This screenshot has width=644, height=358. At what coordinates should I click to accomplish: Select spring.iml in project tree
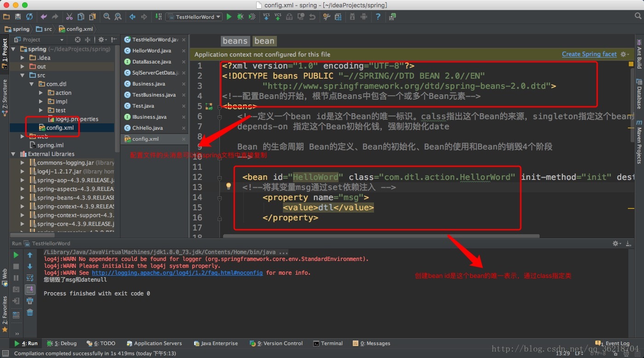[46, 145]
